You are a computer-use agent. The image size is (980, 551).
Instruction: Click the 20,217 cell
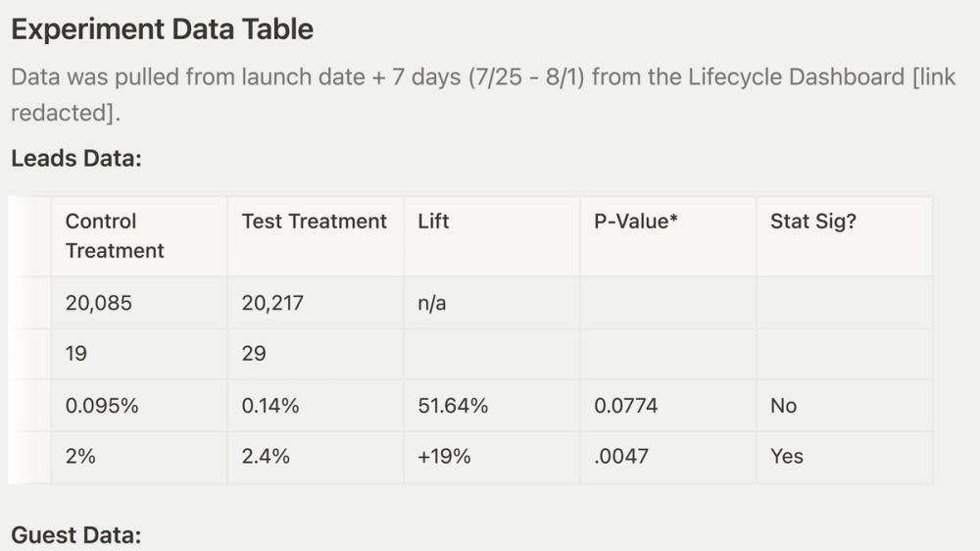(272, 303)
